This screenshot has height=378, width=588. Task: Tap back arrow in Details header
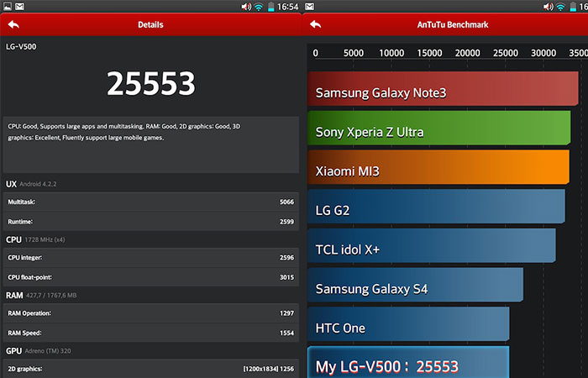click(x=13, y=25)
